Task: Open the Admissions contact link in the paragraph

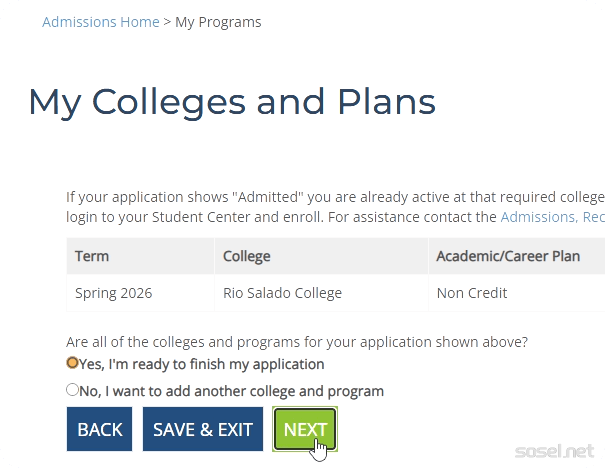Action: coord(552,216)
